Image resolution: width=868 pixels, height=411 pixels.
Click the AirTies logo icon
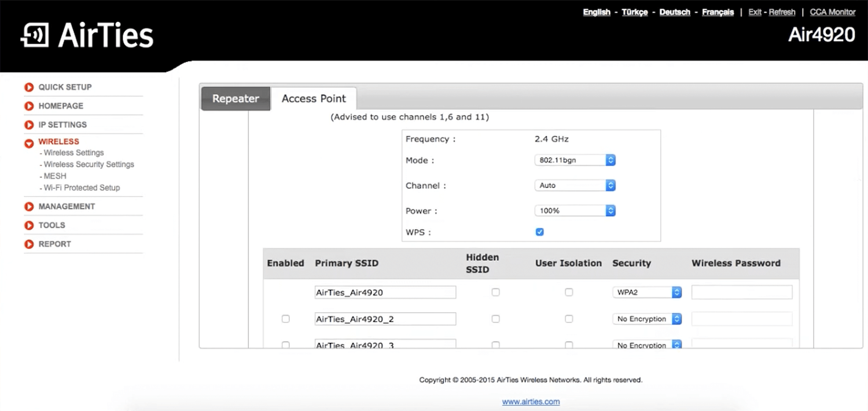pyautogui.click(x=35, y=35)
